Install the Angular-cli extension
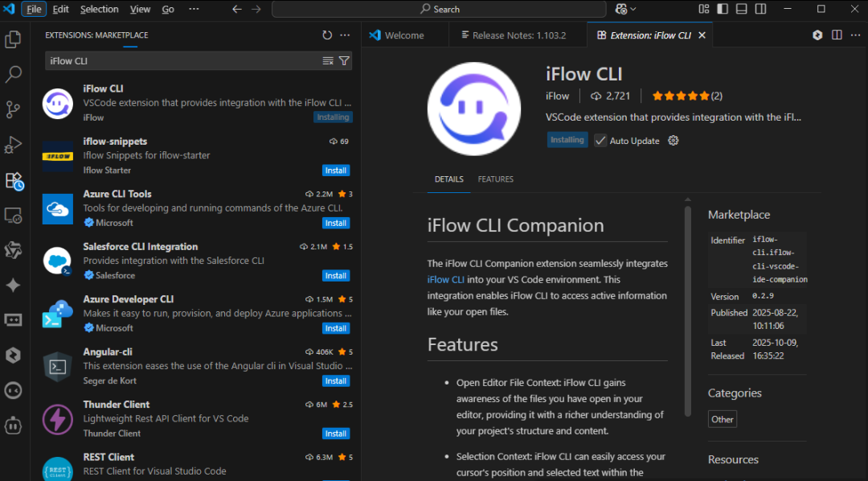This screenshot has height=481, width=868. 335,381
